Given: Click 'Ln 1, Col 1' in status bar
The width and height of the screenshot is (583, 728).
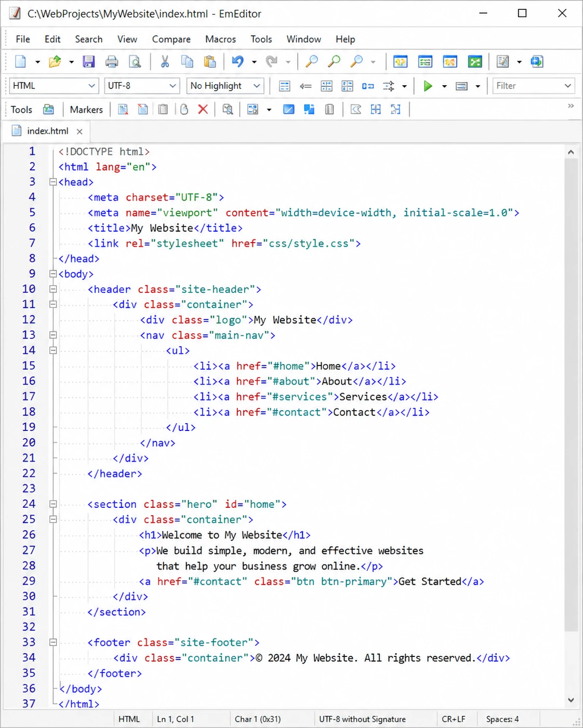Looking at the screenshot, I should point(176,719).
